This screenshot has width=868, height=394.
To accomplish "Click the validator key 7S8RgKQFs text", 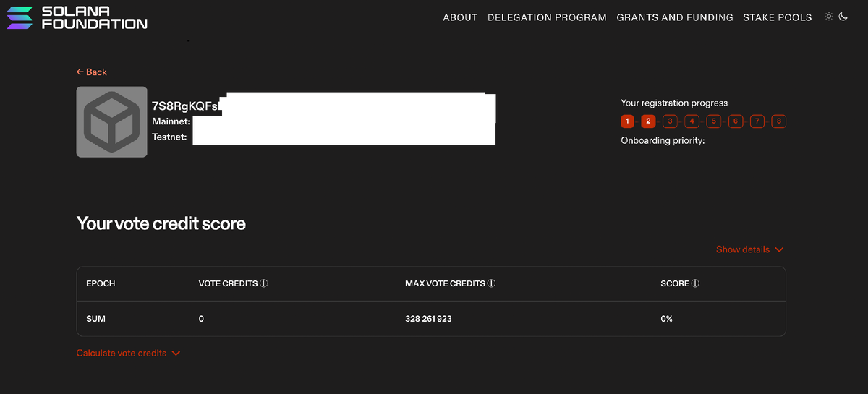I will pyautogui.click(x=186, y=106).
